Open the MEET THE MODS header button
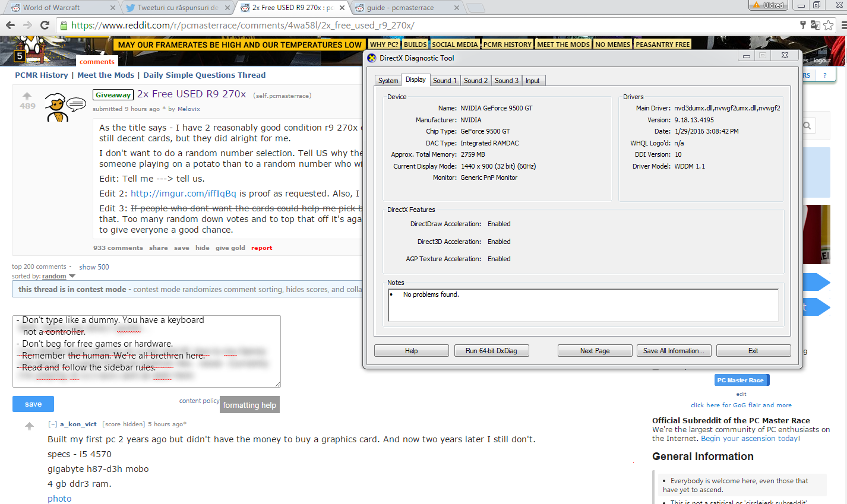 click(x=564, y=45)
